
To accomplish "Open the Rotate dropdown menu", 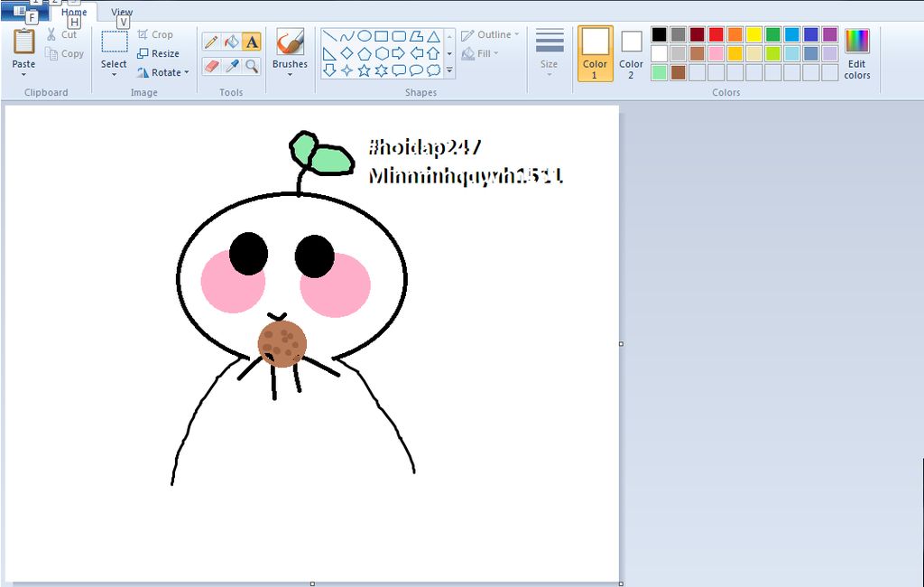I will click(163, 72).
